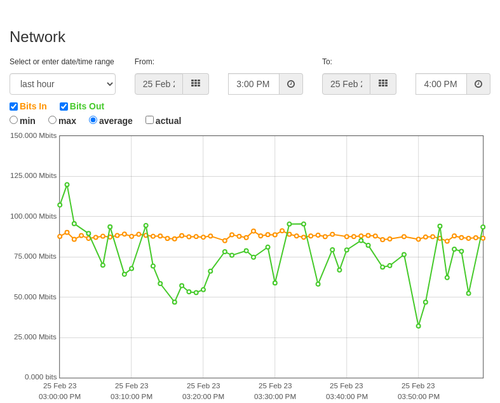The height and width of the screenshot is (403, 500).
Task: Open the To time clock icon
Action: tap(478, 84)
